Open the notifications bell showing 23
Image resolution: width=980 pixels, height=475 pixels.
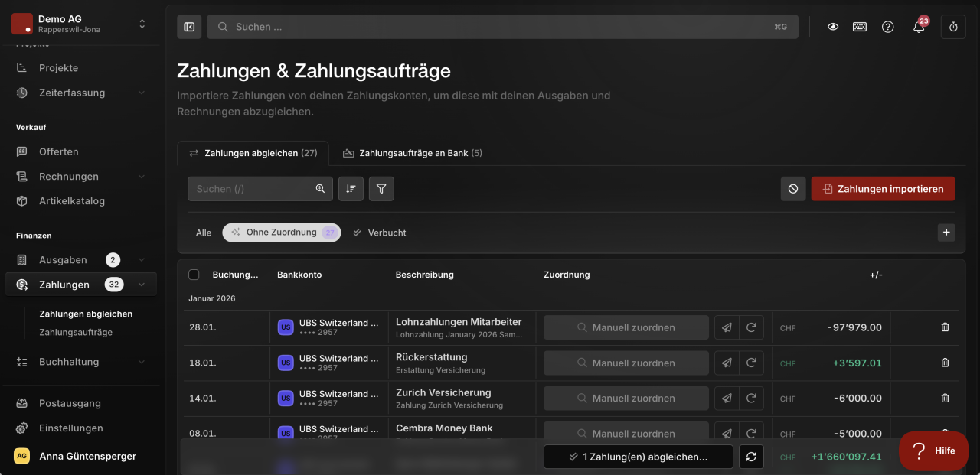[x=919, y=27]
